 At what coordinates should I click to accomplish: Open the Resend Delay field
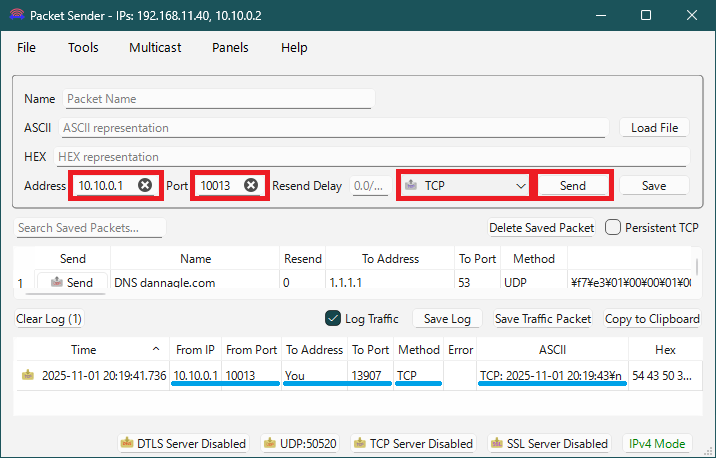[369, 186]
